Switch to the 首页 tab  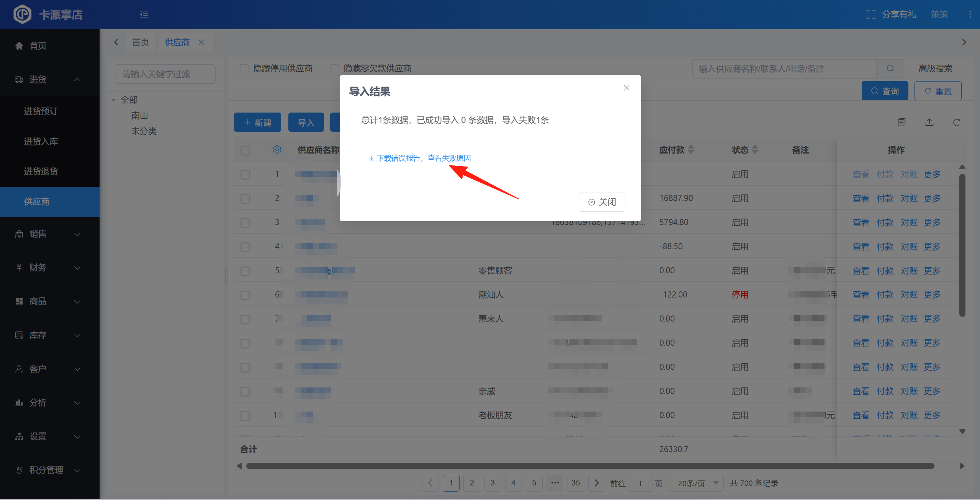tap(141, 42)
